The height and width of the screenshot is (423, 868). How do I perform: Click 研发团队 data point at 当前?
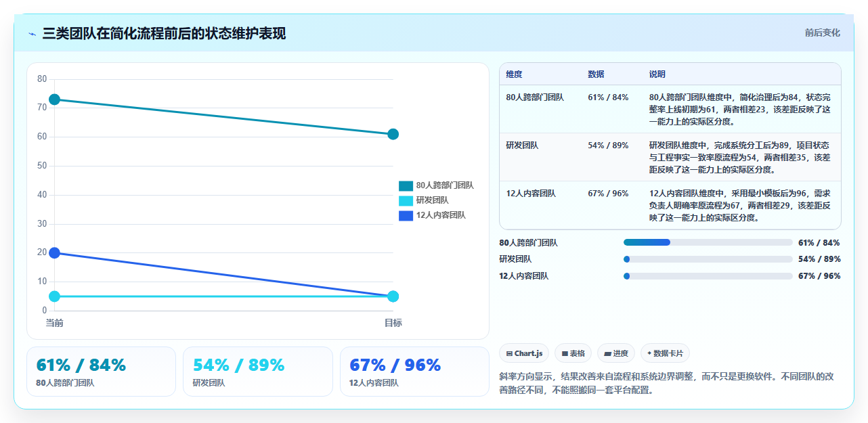[x=55, y=296]
